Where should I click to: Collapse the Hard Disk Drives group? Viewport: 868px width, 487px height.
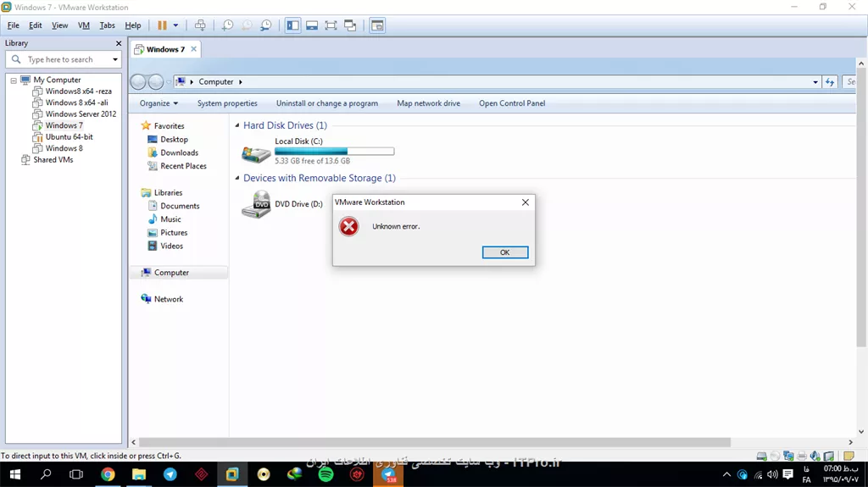pos(237,125)
